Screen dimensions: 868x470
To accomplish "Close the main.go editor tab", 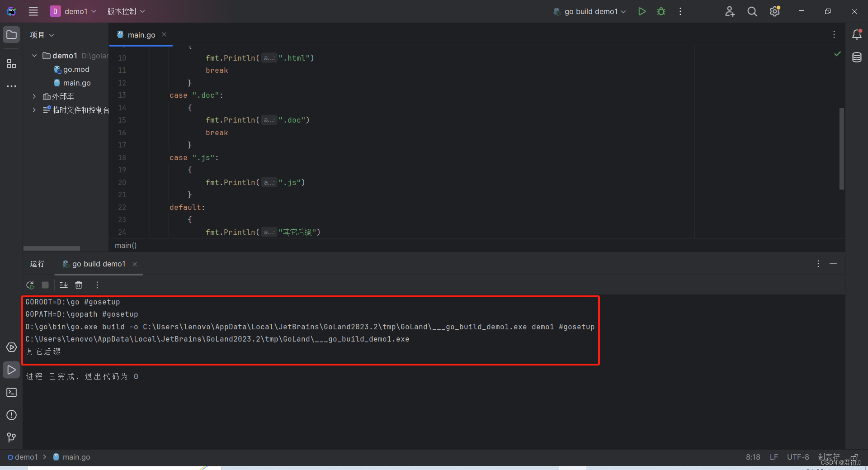I will [164, 34].
